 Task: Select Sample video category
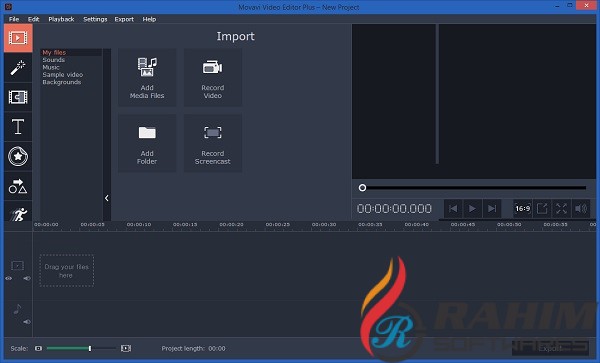(x=63, y=75)
